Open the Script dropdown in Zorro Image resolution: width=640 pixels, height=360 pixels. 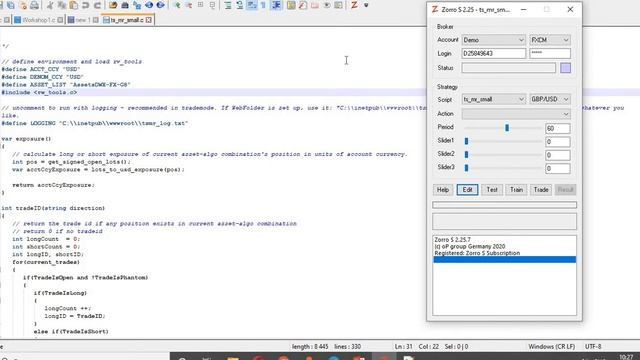(x=493, y=99)
